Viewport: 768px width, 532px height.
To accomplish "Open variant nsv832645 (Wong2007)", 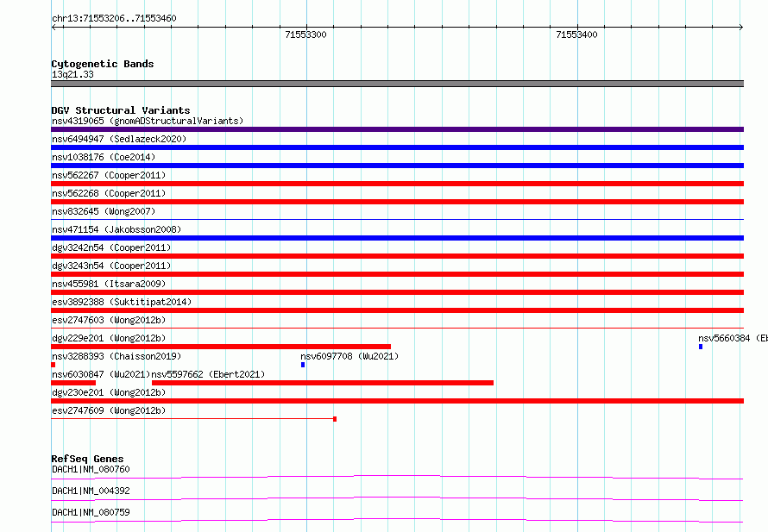I will (104, 211).
